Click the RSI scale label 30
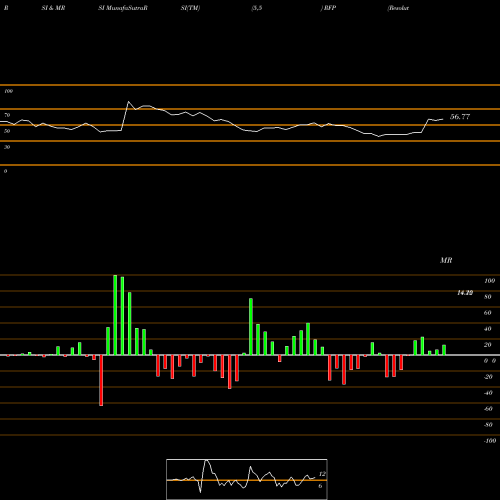Viewport: 500px width, 500px height. pyautogui.click(x=7, y=147)
